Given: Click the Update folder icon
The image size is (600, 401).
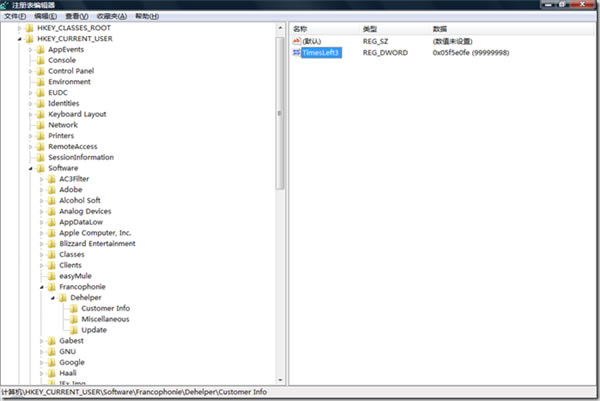Looking at the screenshot, I should tap(74, 330).
